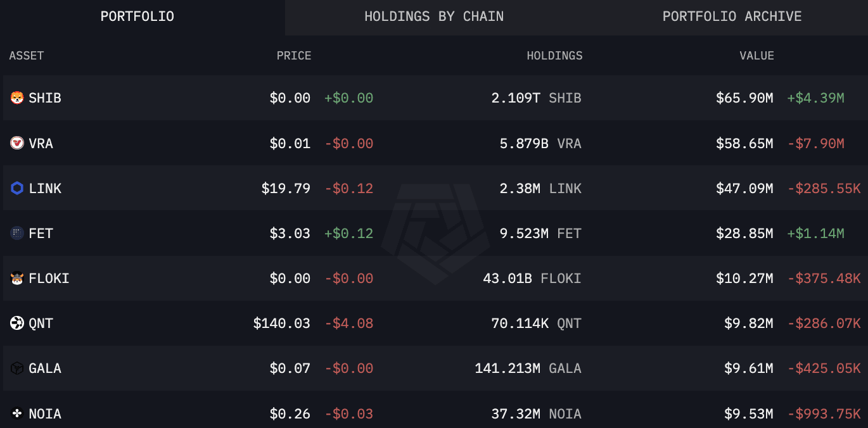Click the Asset column header
The height and width of the screenshot is (428, 868).
(x=27, y=56)
